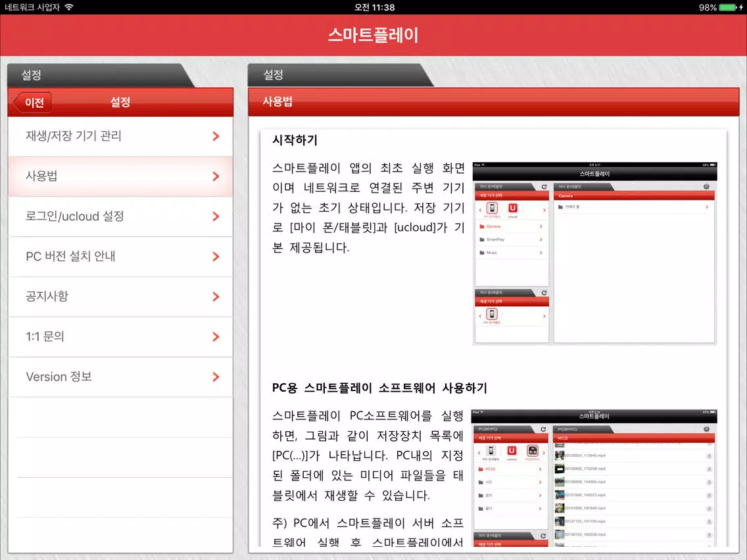Click chevron next to 재생/저장 기기 관리

coord(216,136)
